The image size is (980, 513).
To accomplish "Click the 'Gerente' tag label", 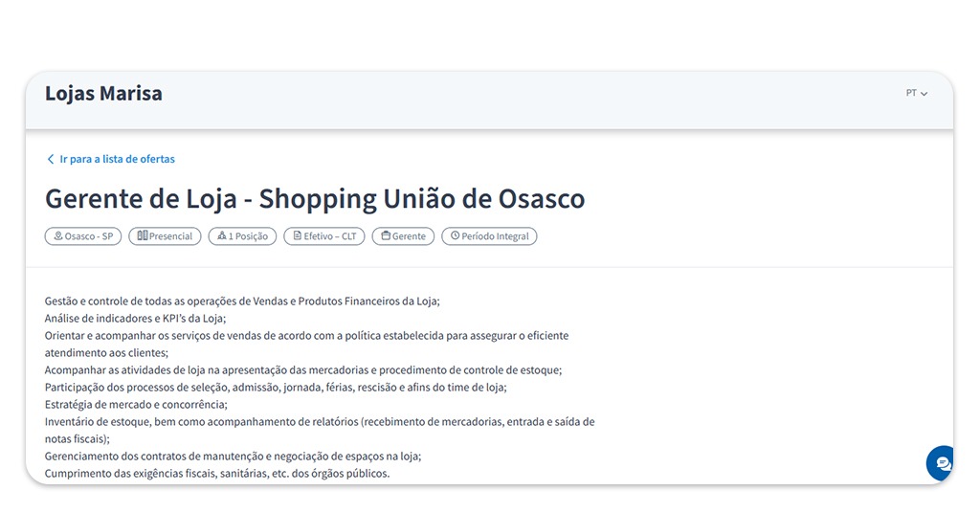I will click(x=409, y=236).
